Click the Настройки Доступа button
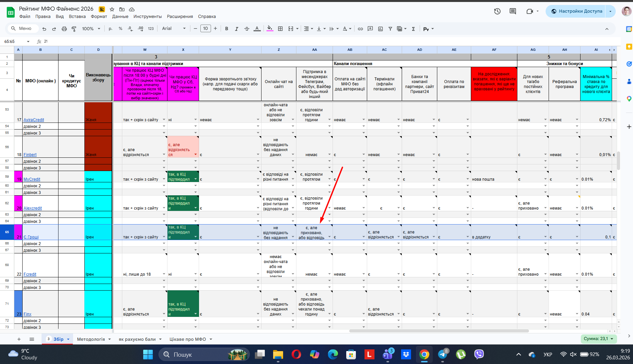This screenshot has height=364, width=633. click(x=577, y=11)
